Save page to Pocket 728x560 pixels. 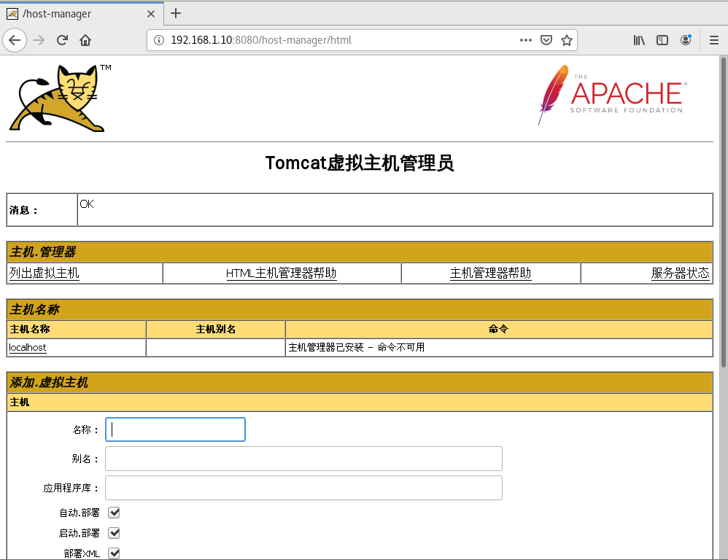(546, 40)
